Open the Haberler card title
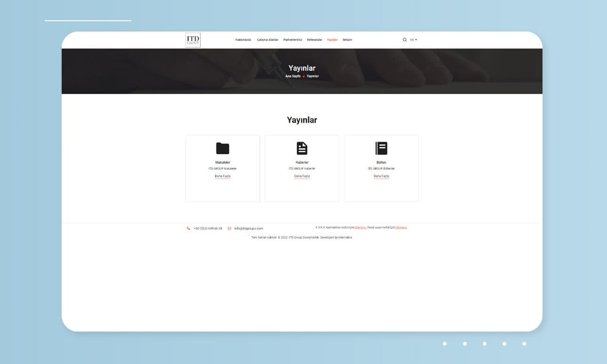 point(302,162)
